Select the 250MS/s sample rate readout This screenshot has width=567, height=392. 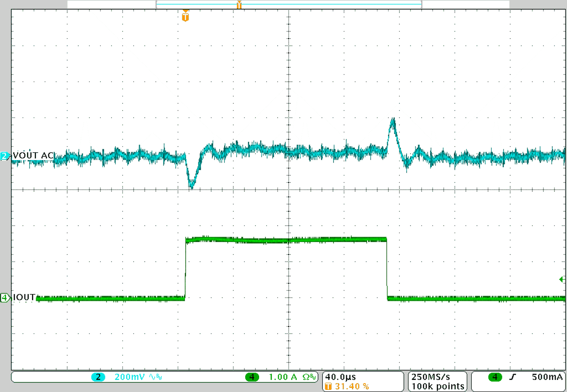430,377
